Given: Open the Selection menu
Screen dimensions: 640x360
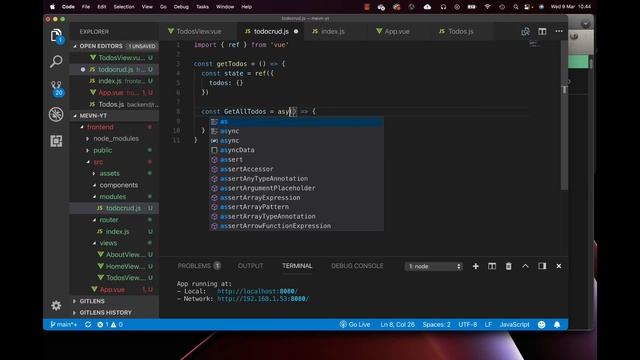Looking at the screenshot, I should tap(124, 7).
